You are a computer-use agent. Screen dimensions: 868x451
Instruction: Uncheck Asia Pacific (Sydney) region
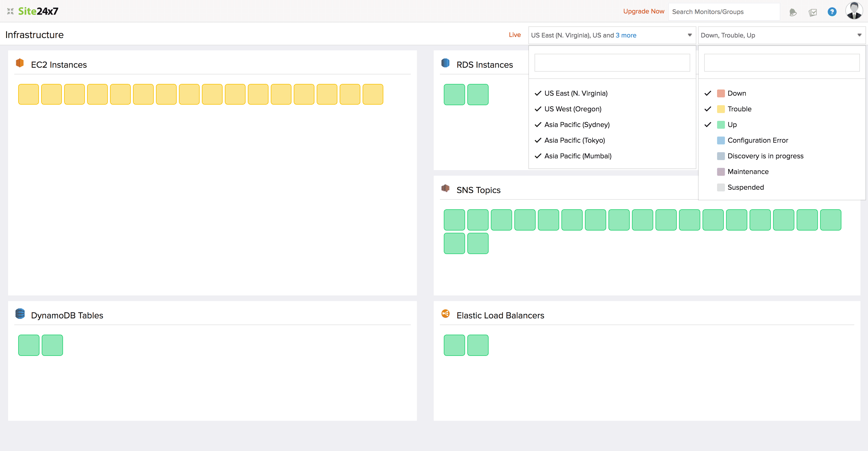pos(612,125)
